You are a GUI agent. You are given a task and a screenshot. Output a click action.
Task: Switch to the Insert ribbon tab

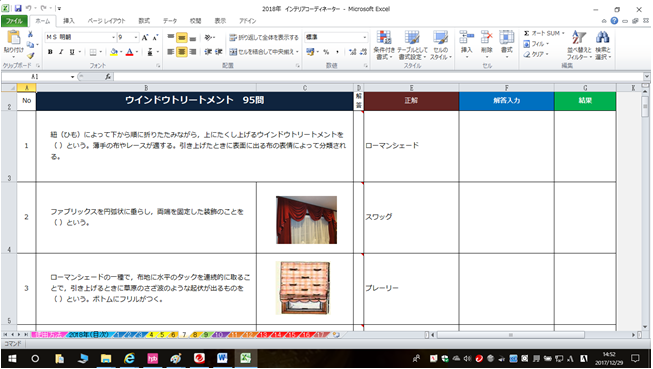click(69, 21)
